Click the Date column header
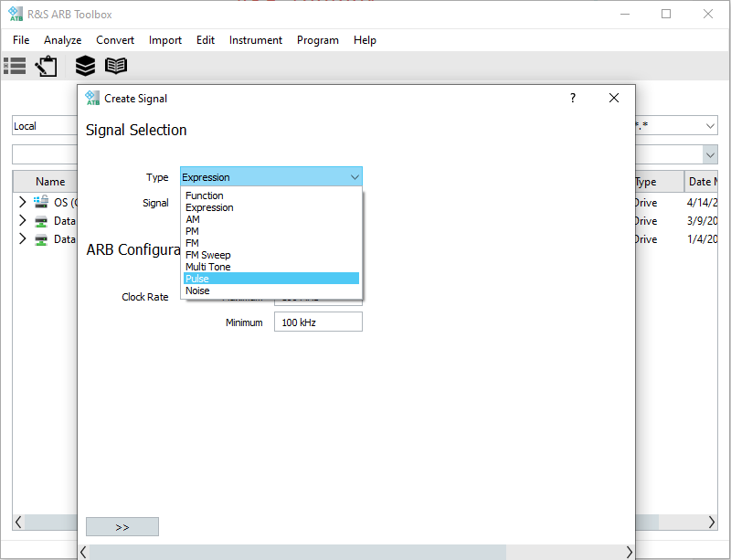This screenshot has height=560, width=731. click(x=701, y=182)
